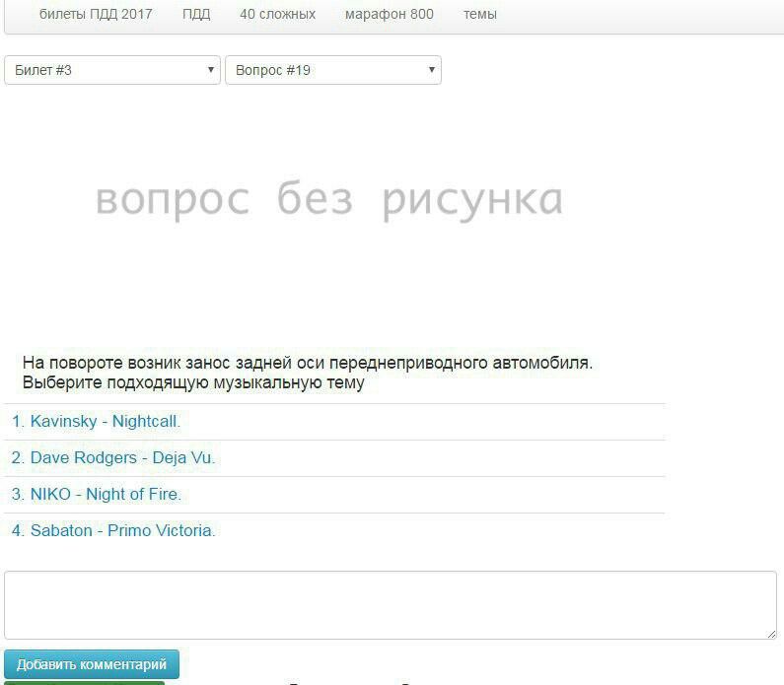The width and height of the screenshot is (784, 685).
Task: Expand the «Вопрос #19» dropdown
Action: tap(333, 70)
